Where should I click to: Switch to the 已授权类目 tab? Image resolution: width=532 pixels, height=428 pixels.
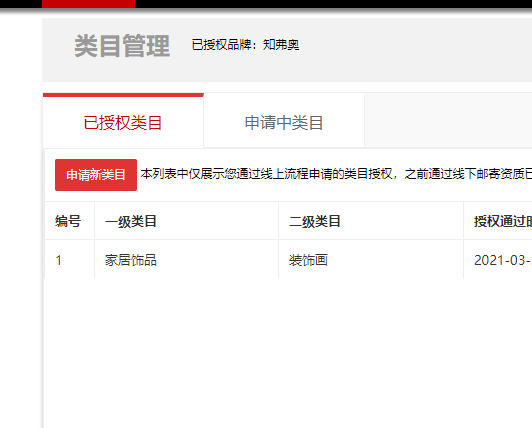coord(123,123)
